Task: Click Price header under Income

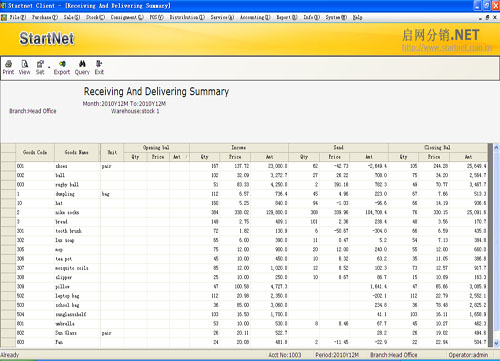Action: click(x=235, y=157)
